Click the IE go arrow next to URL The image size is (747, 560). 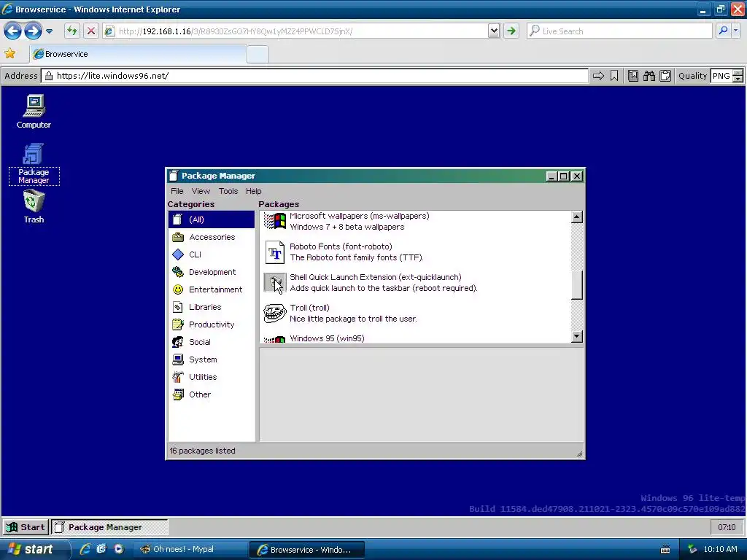(x=511, y=31)
